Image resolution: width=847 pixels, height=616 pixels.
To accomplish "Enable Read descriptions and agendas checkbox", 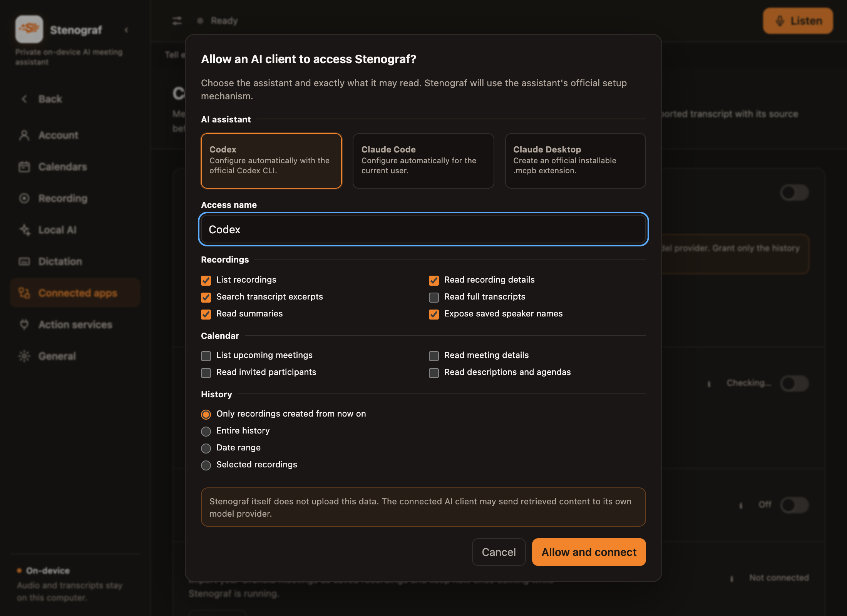I will pos(434,373).
